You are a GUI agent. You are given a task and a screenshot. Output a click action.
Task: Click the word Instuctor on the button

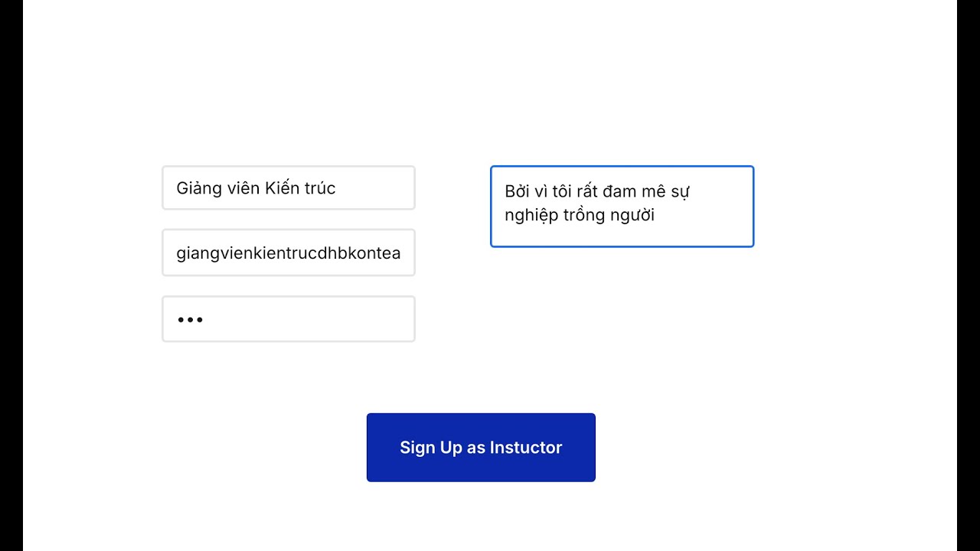(526, 448)
